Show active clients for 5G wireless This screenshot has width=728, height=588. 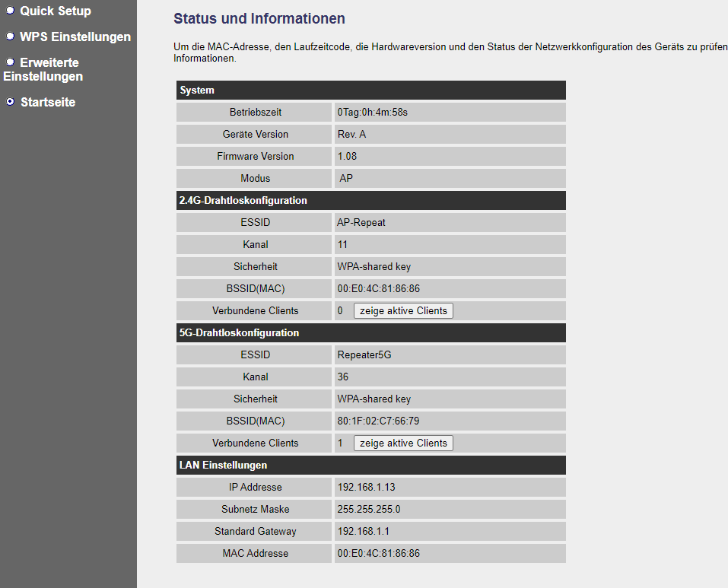403,443
